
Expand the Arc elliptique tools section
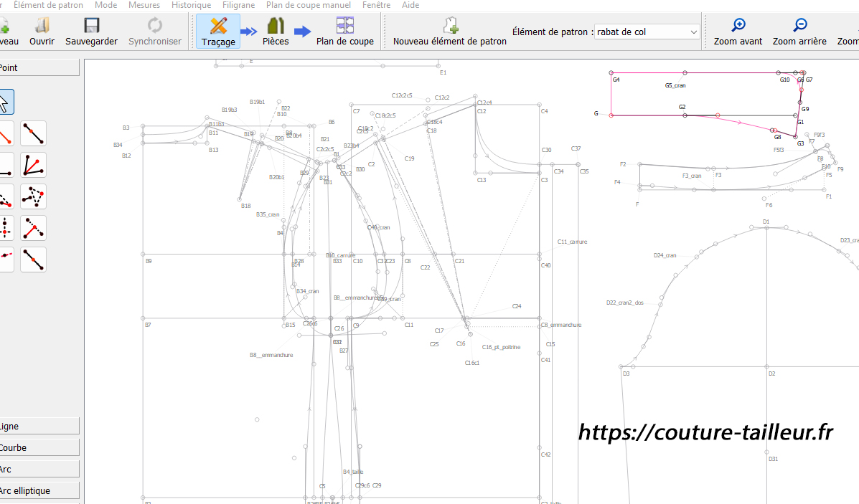39,490
